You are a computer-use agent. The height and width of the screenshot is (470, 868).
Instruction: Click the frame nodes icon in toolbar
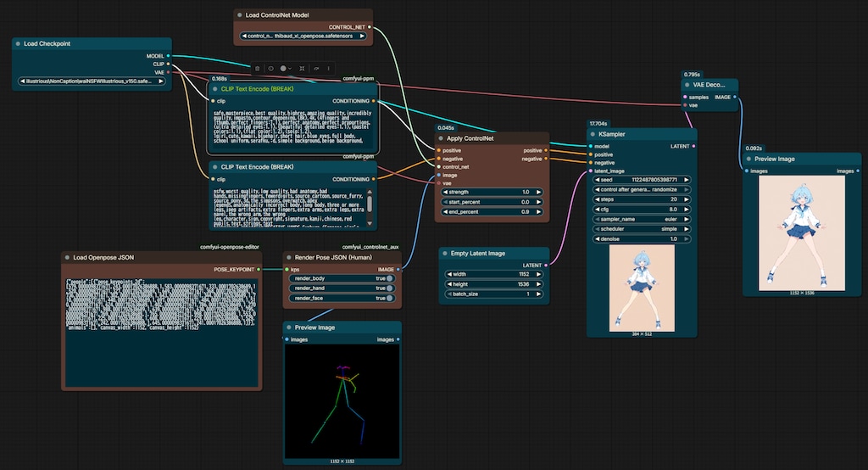click(x=302, y=69)
